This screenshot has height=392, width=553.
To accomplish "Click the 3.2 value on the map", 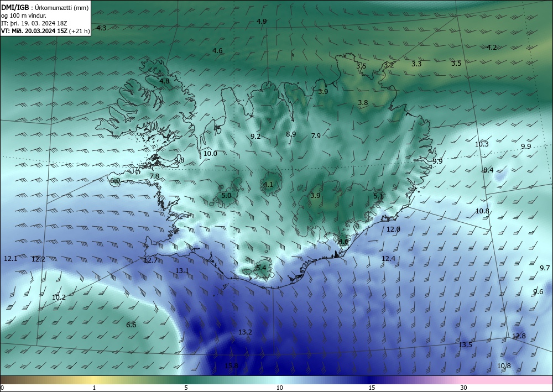I will pos(389,65).
